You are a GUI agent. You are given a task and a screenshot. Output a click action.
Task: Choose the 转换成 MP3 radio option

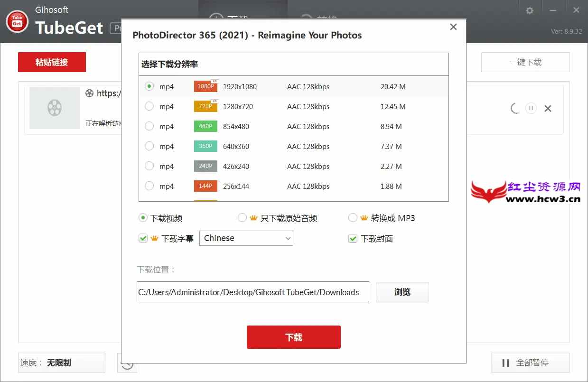tap(353, 218)
